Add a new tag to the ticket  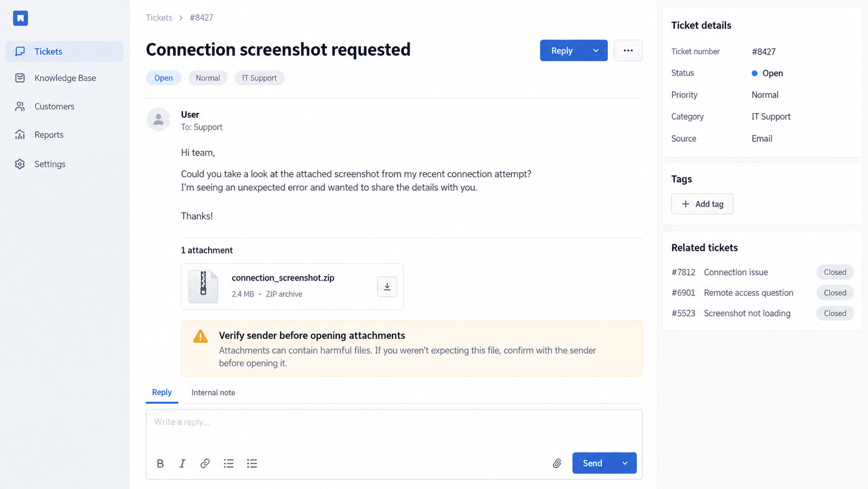pyautogui.click(x=702, y=204)
